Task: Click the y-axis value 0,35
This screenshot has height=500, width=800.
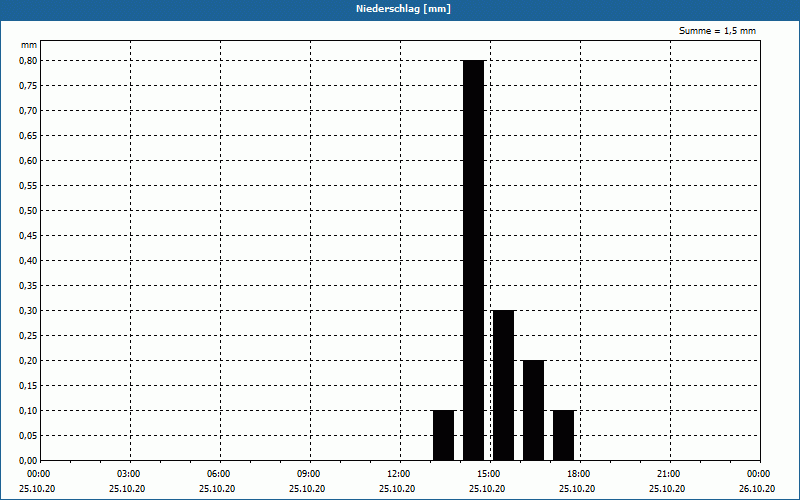Action: (x=28, y=285)
